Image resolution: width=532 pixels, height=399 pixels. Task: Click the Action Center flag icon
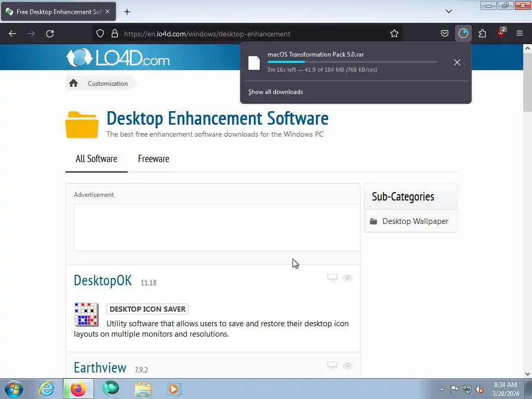tap(454, 389)
